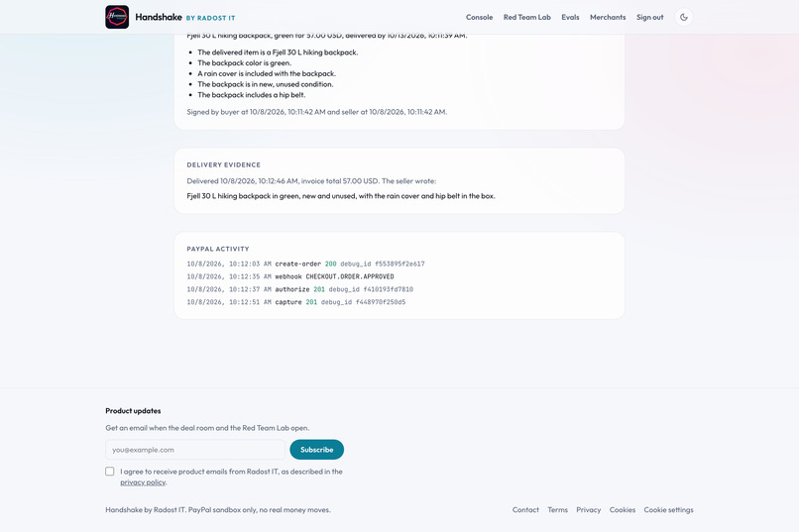Select the capture 201 log line

coord(296,302)
